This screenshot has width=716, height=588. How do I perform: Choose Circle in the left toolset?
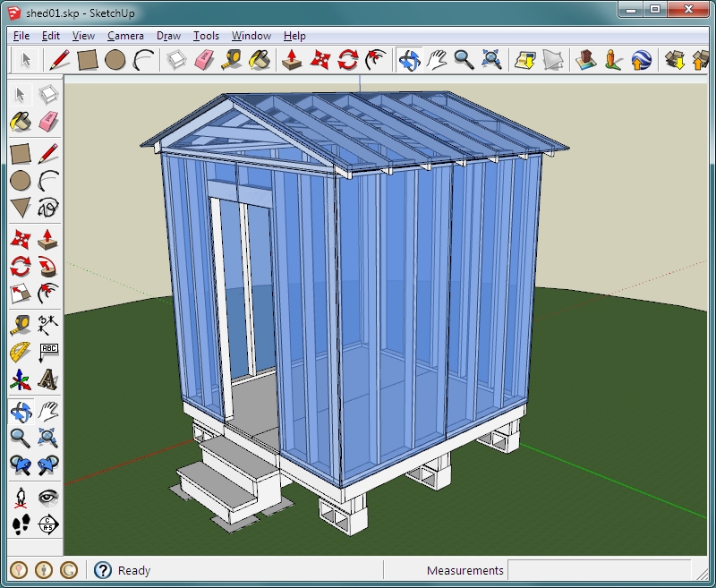tap(20, 181)
